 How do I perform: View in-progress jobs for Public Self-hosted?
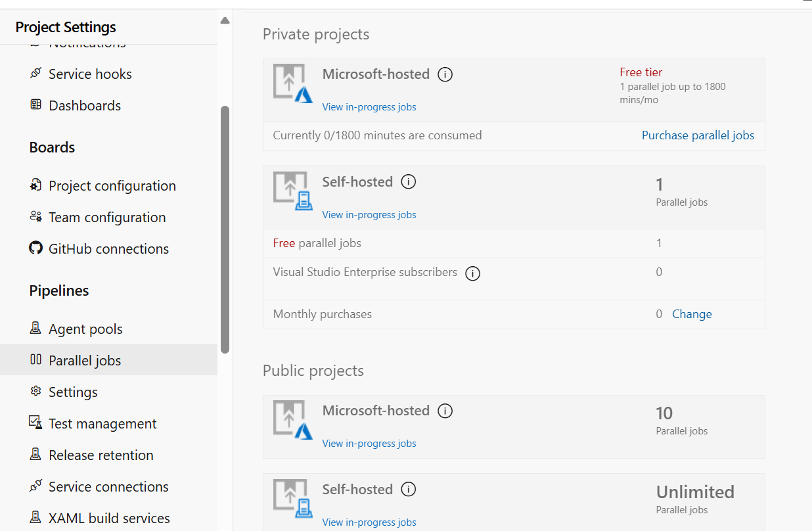369,522
